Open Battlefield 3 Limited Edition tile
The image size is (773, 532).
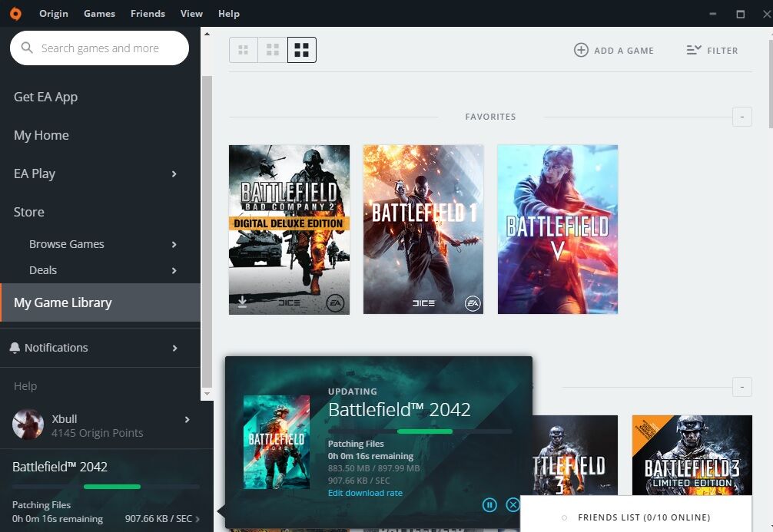point(692,455)
